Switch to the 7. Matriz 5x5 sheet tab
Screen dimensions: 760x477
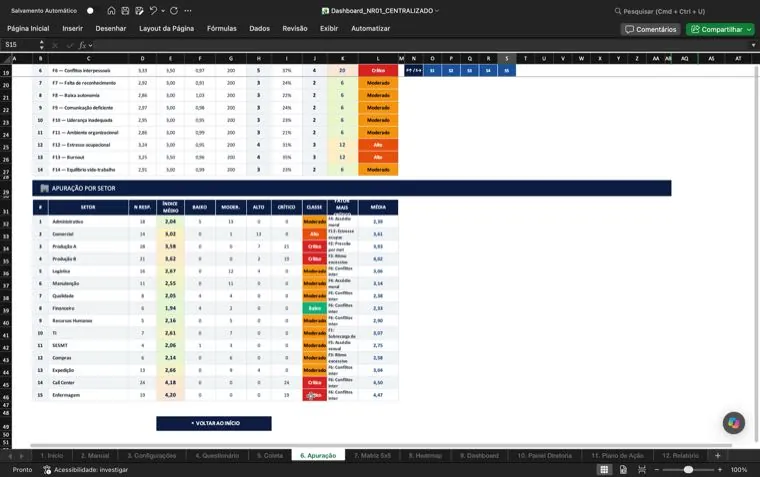pos(372,456)
